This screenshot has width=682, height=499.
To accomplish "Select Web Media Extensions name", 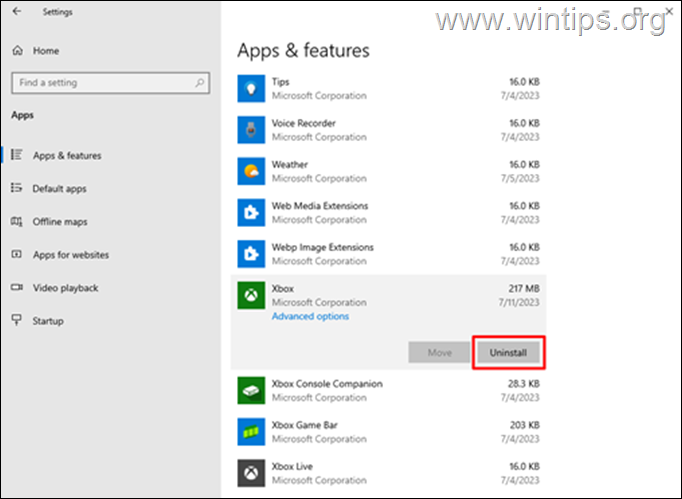I will (x=320, y=206).
